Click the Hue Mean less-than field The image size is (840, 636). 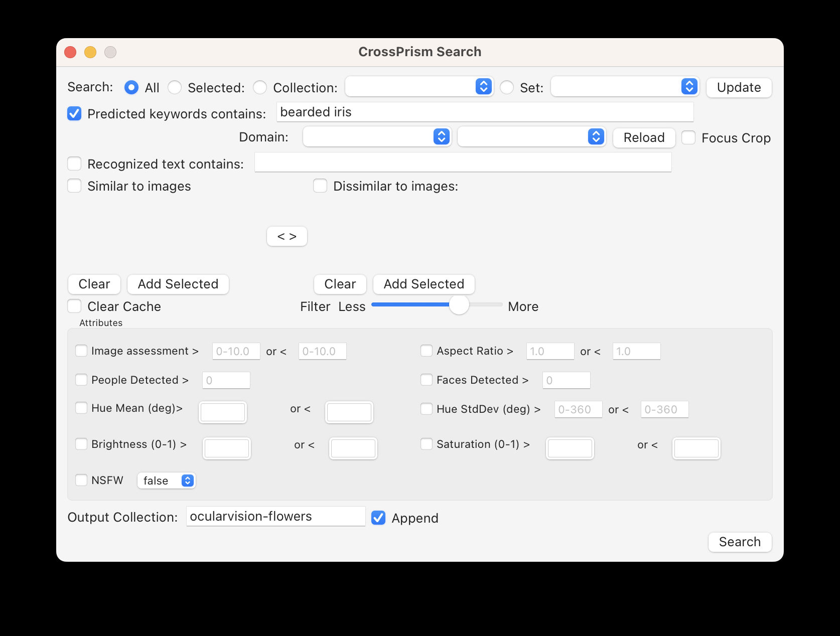[x=349, y=412]
